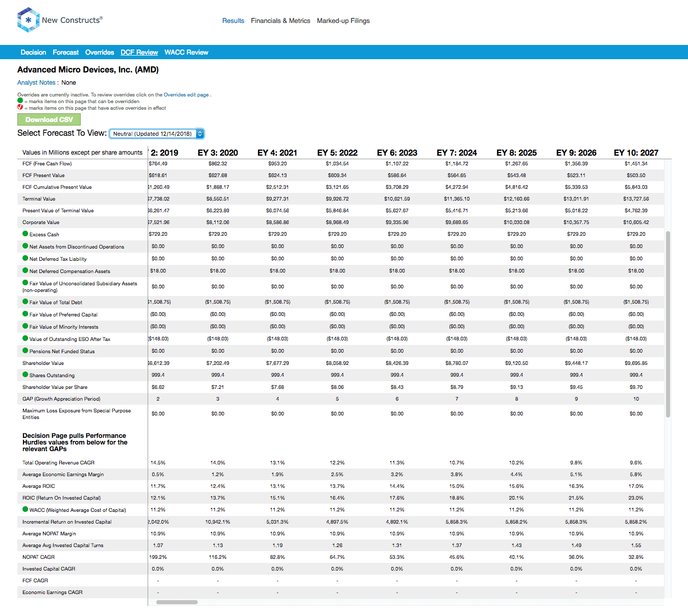Image resolution: width=688 pixels, height=616 pixels.
Task: Select the DCF Review page
Action: click(139, 53)
